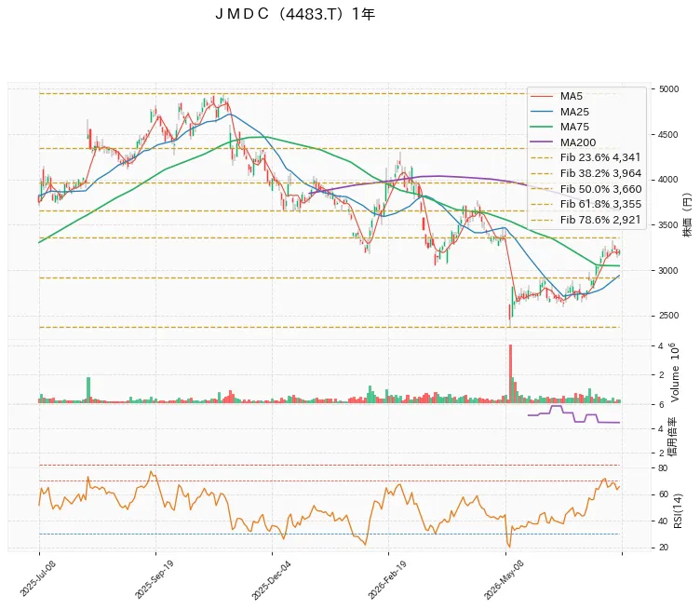Click the RSI(14) axis title

click(x=678, y=511)
